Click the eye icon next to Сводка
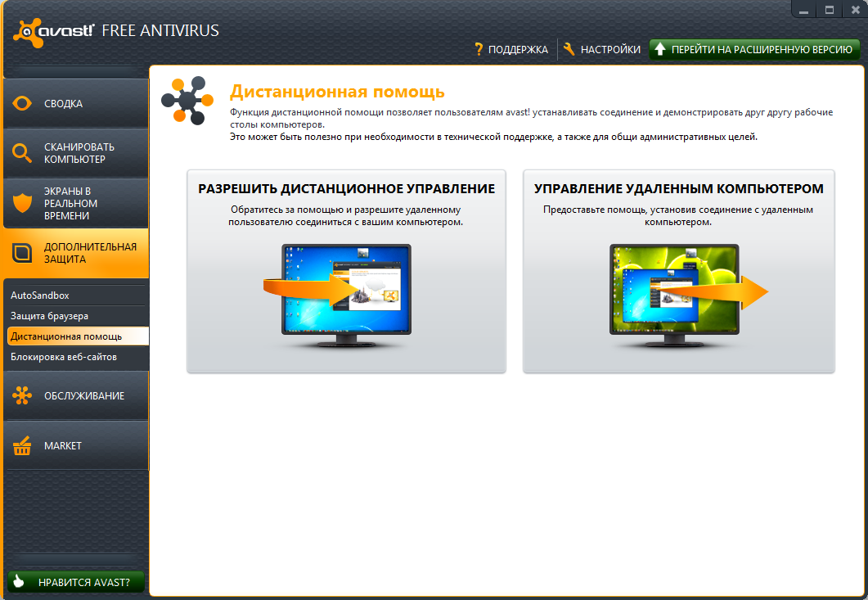868x600 pixels. coord(22,103)
